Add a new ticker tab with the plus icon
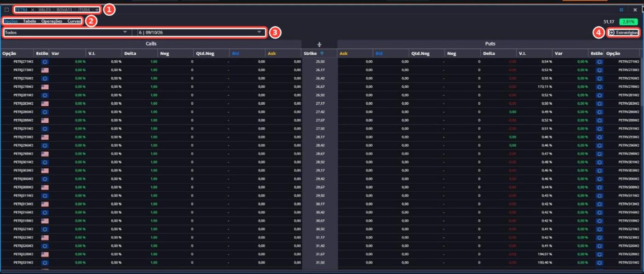Screen dimensions: 644x274 click(97, 10)
